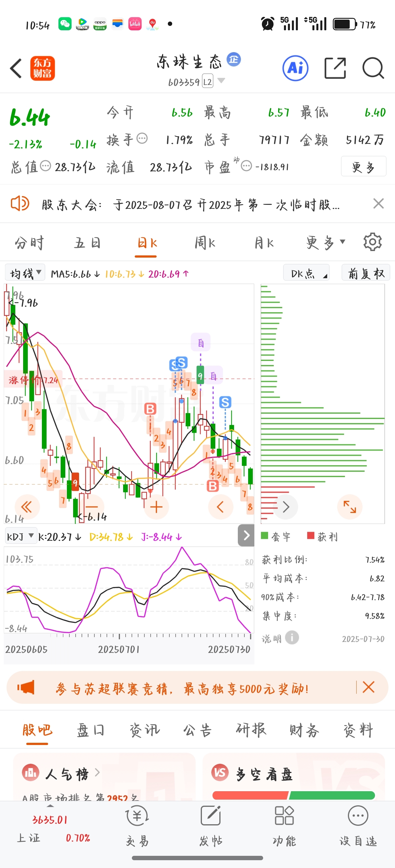
Task: Tap the speaker announcement icon
Action: 20,204
